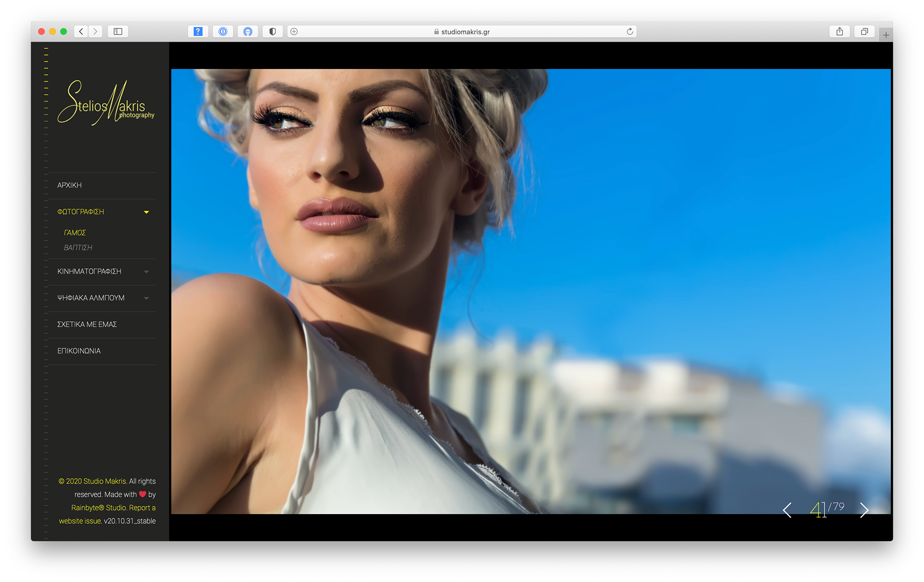
Task: Minimize the window with the yellow button
Action: click(52, 32)
